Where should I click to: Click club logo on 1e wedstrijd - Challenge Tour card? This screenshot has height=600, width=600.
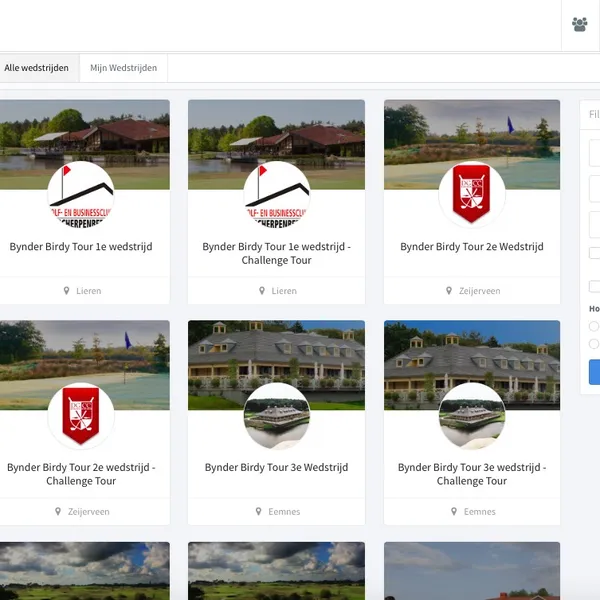[x=276, y=194]
